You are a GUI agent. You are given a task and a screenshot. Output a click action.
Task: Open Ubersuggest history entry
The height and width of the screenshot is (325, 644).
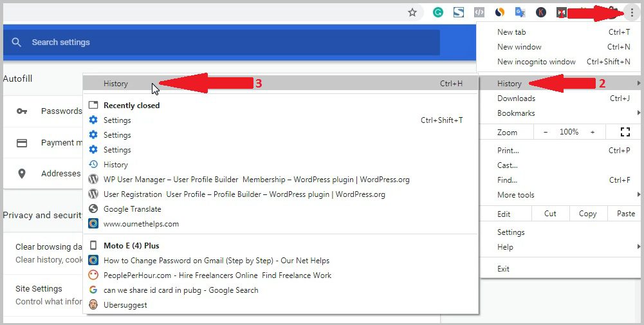[281, 304]
